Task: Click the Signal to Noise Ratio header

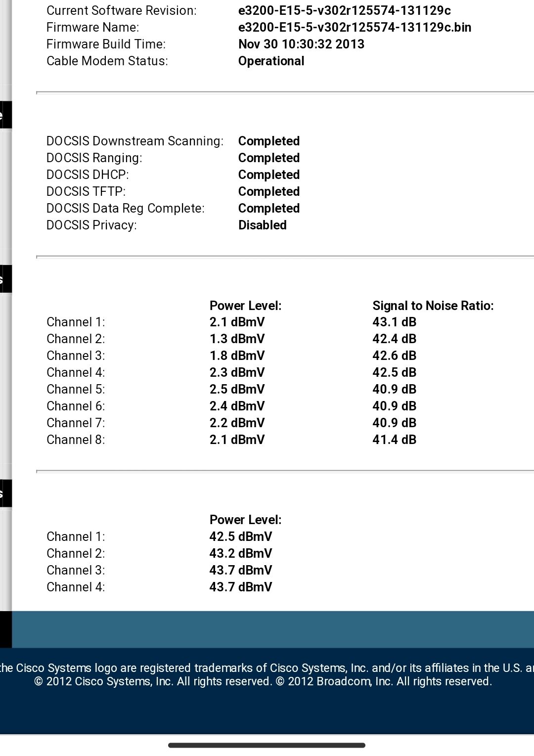Action: click(433, 306)
